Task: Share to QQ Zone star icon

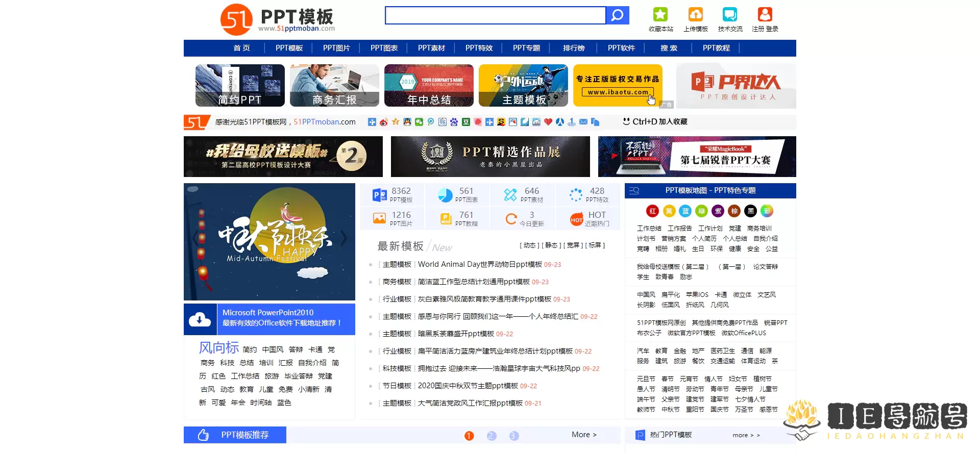Action: 396,122
